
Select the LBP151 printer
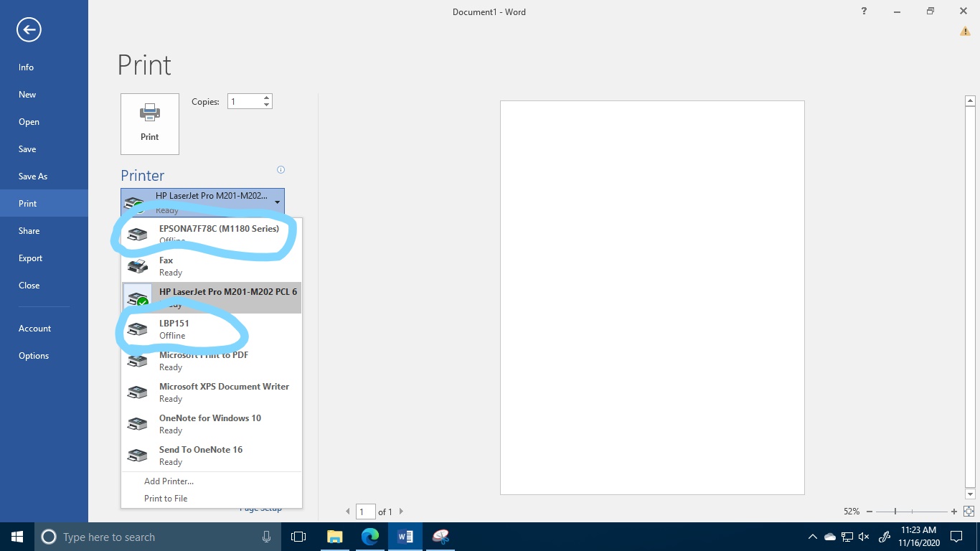(x=212, y=329)
